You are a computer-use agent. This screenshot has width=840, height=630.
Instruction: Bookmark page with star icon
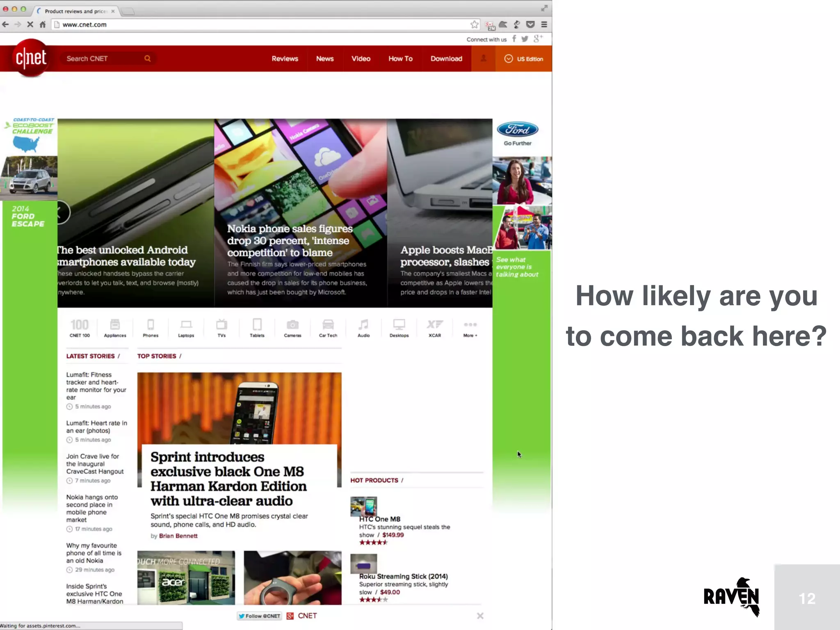tap(474, 25)
